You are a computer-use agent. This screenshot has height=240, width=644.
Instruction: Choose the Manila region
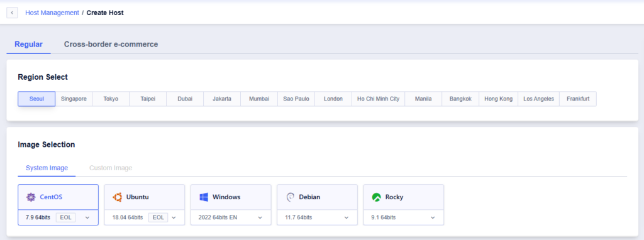(423, 99)
